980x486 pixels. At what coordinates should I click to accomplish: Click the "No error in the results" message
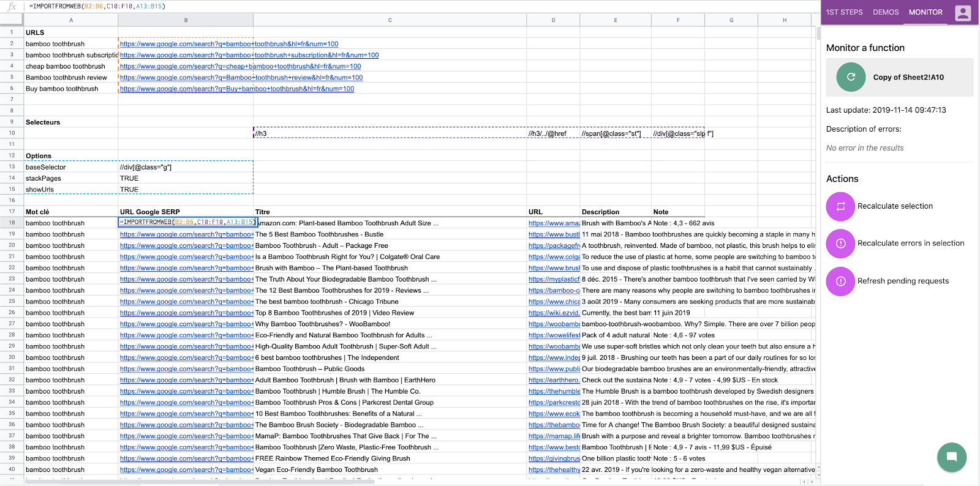865,148
